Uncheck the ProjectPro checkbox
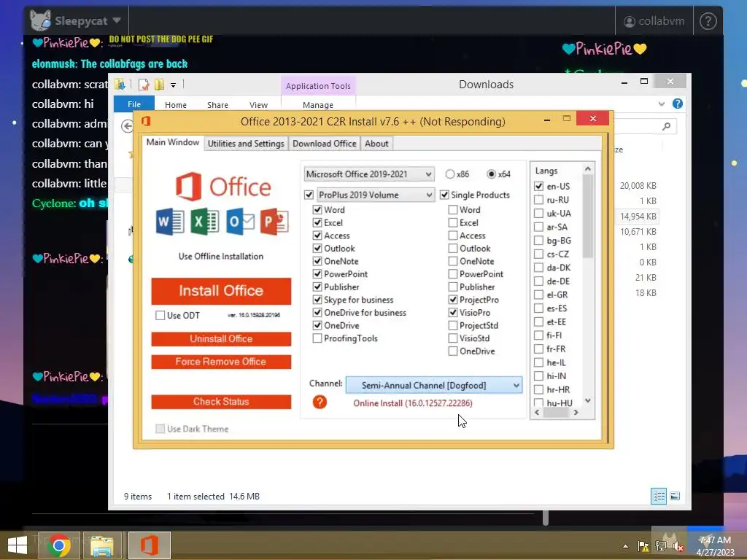Viewport: 747px width, 560px height. pyautogui.click(x=453, y=300)
